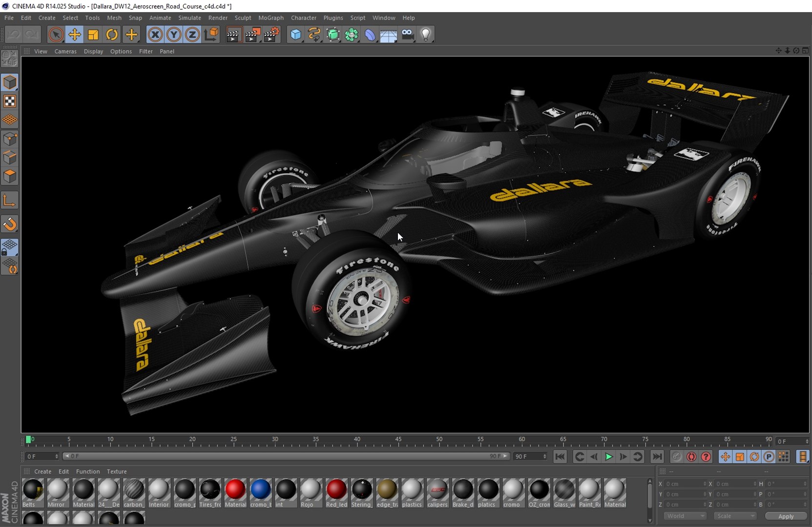
Task: Open the spline pen tool icon
Action: point(314,35)
